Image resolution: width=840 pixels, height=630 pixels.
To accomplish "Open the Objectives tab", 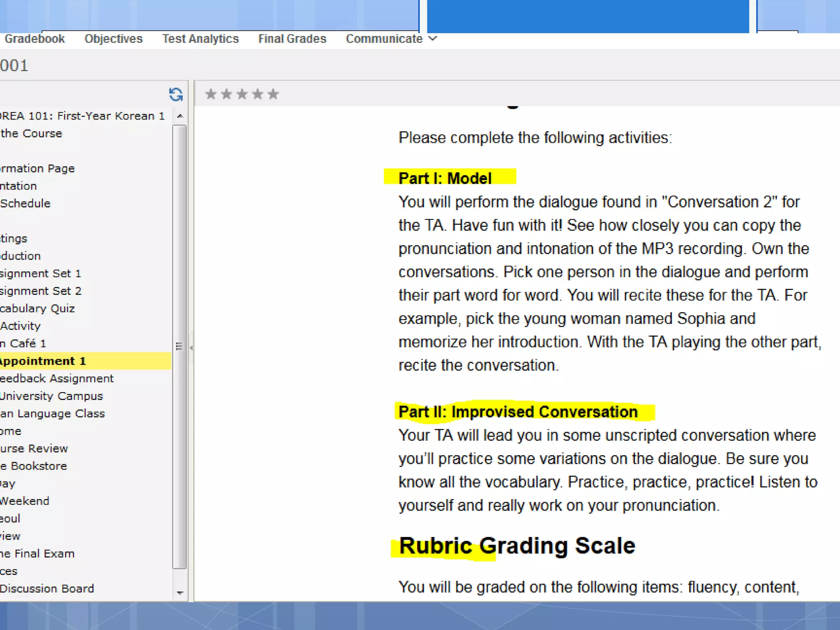I will pos(113,39).
